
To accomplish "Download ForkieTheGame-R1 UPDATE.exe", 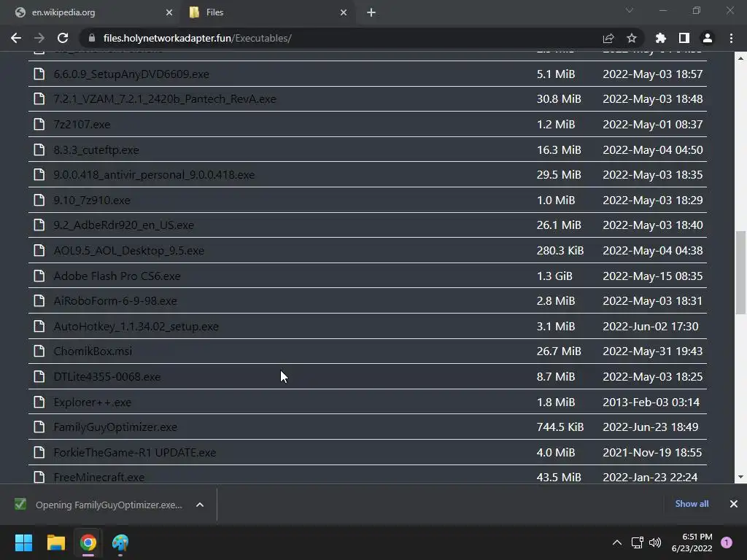I will point(134,452).
